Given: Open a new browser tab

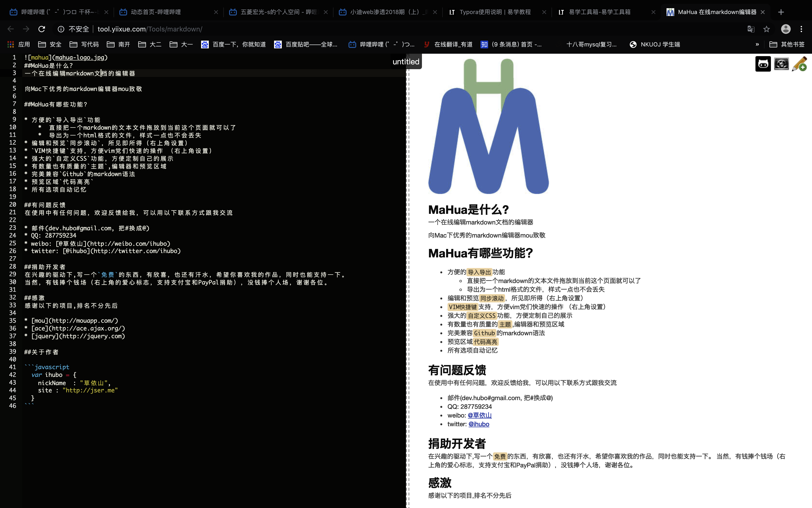Looking at the screenshot, I should pyautogui.click(x=781, y=12).
